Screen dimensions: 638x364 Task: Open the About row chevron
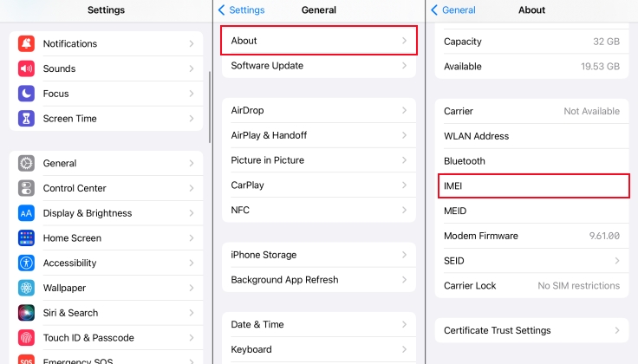click(x=404, y=41)
